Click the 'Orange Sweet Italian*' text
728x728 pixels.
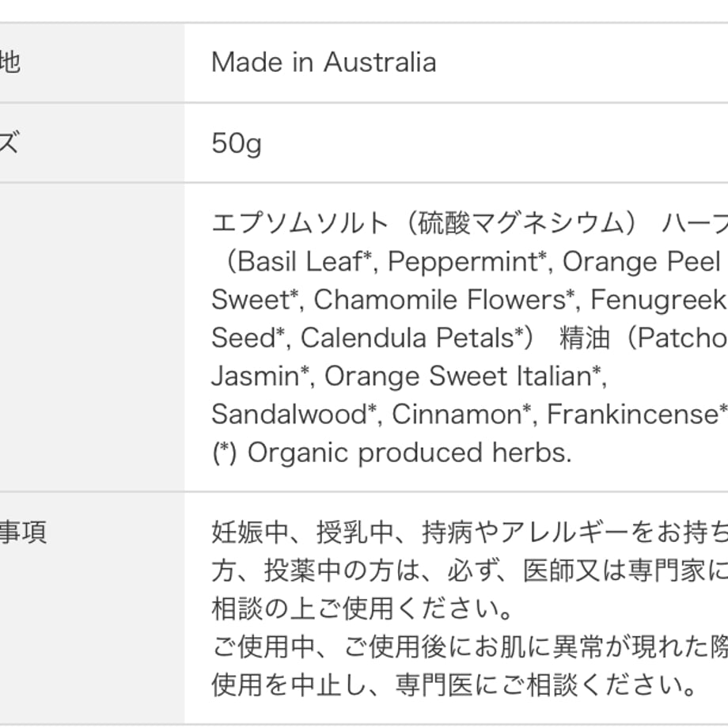click(x=463, y=376)
